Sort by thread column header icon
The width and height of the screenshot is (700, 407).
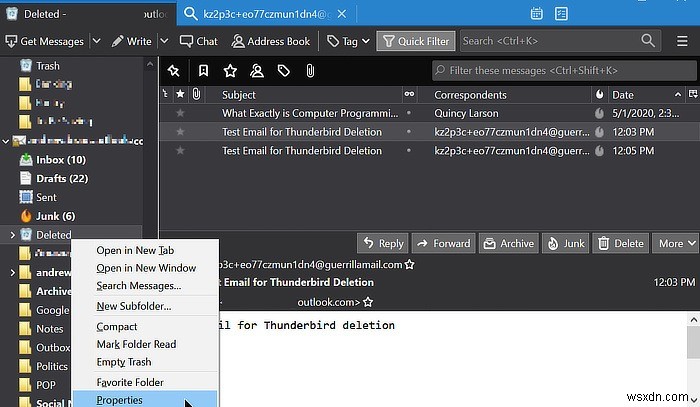pyautogui.click(x=165, y=94)
